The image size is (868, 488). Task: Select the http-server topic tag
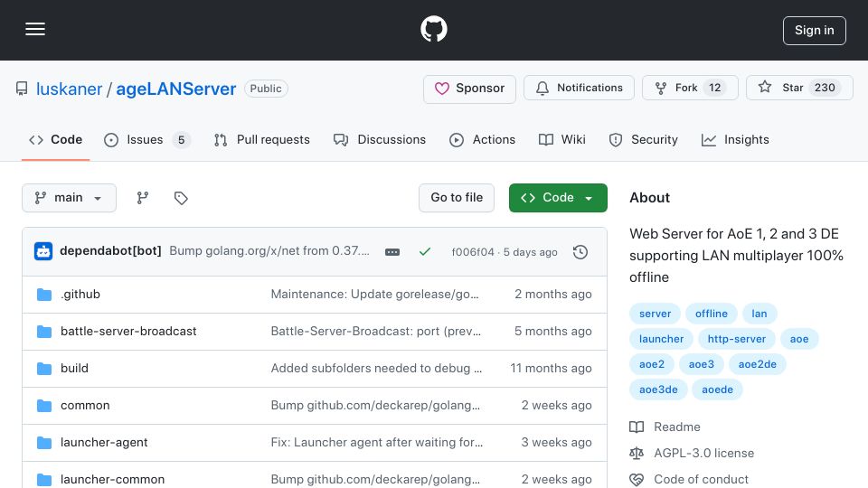click(x=736, y=339)
